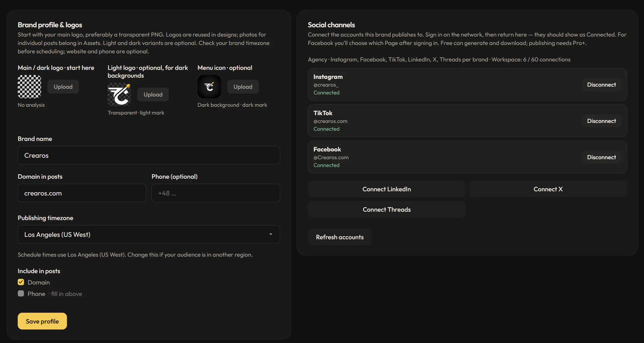Click the "No analysis" label
644x343 pixels.
coord(31,105)
